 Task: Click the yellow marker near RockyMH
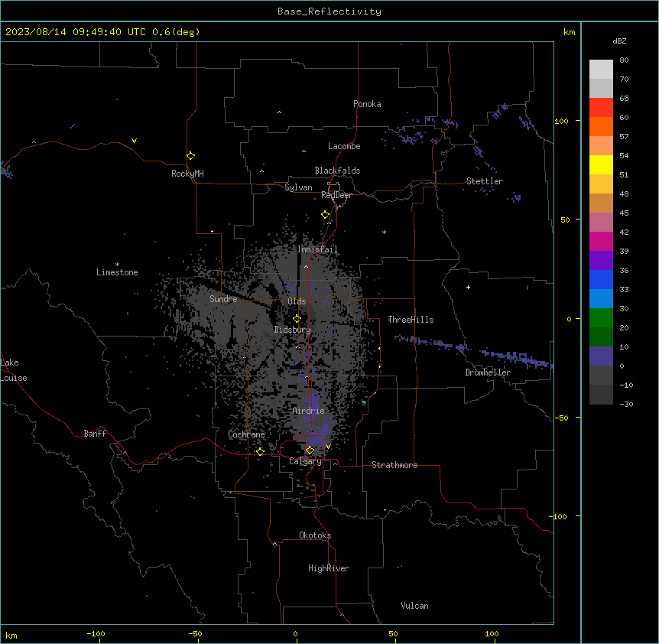pyautogui.click(x=191, y=155)
